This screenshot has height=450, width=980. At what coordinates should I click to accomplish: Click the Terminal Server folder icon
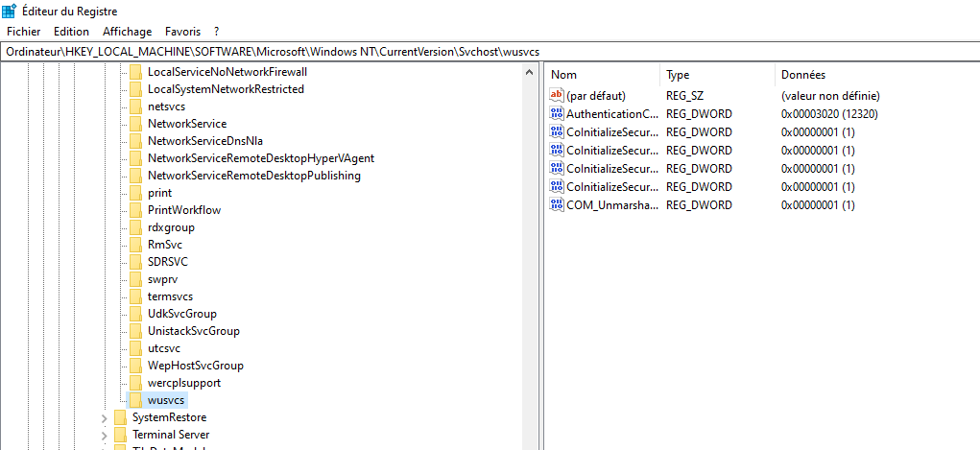point(121,435)
